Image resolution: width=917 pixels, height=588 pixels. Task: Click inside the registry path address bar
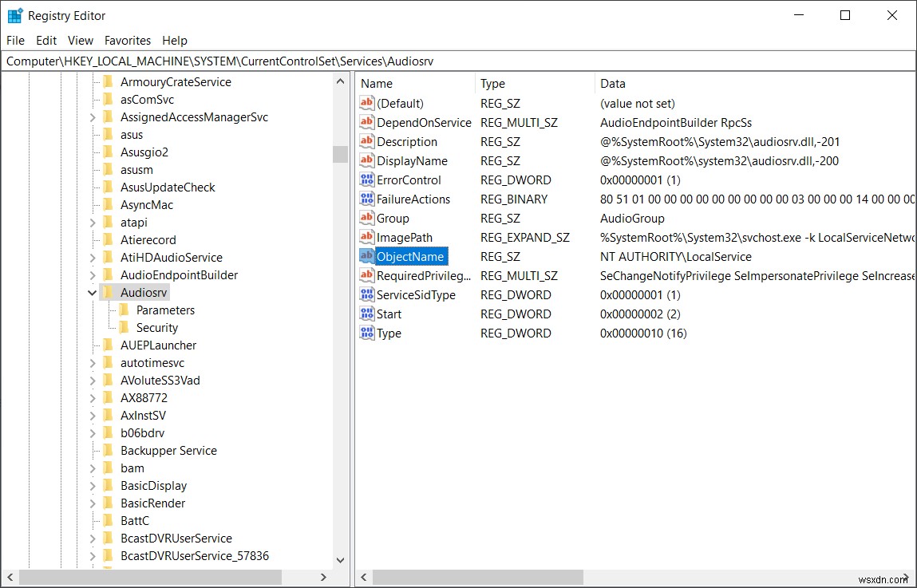coord(319,61)
